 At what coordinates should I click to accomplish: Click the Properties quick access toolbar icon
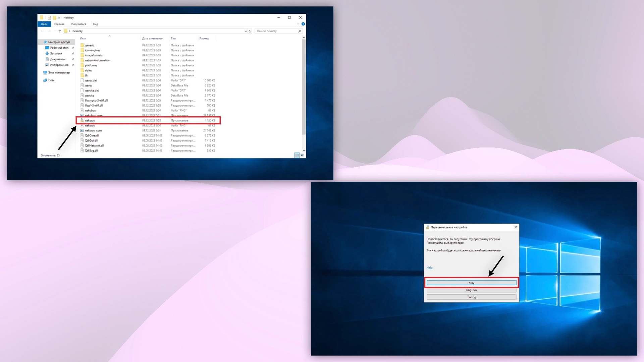49,18
